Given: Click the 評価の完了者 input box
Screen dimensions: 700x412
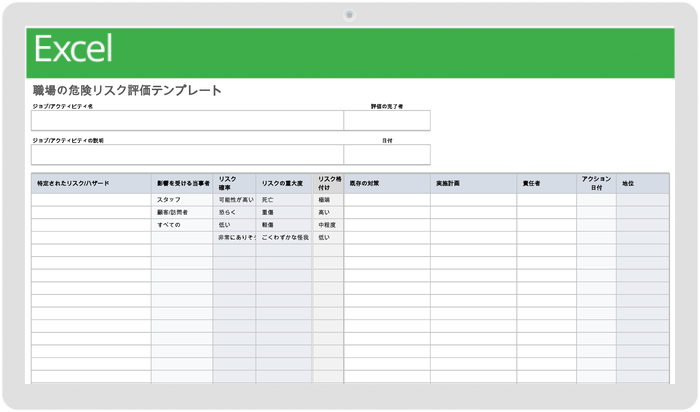Looking at the screenshot, I should [387, 121].
